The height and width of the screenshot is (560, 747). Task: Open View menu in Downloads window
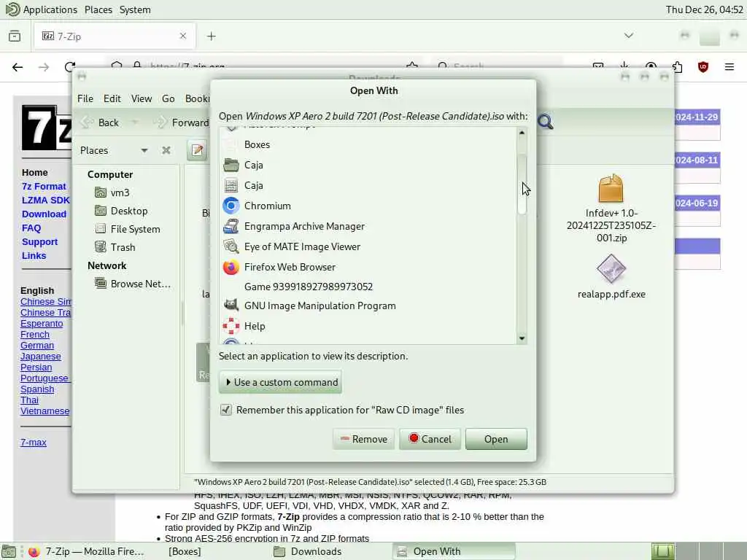tap(142, 98)
